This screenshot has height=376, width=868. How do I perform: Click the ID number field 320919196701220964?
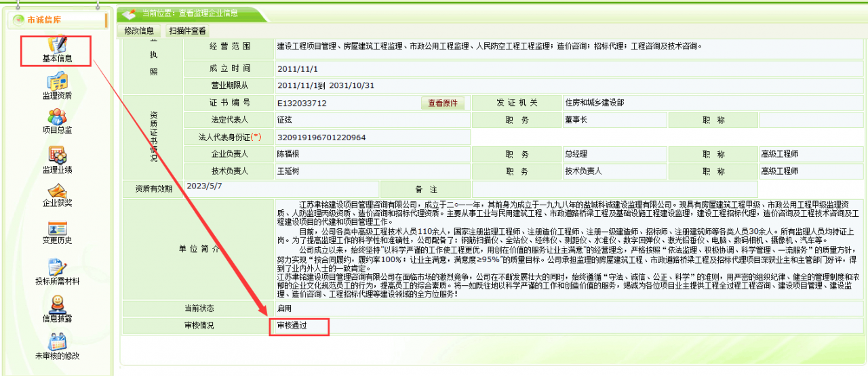tap(372, 138)
